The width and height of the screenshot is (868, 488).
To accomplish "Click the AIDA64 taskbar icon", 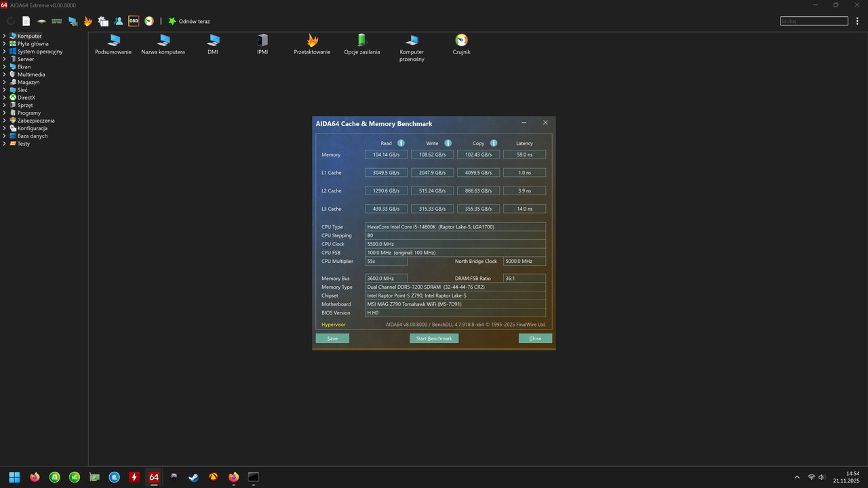I will tap(154, 477).
